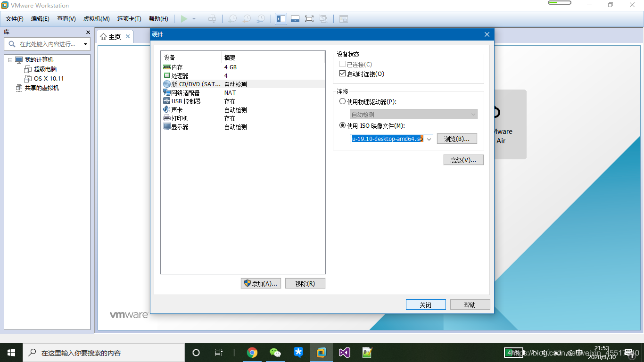Collapse the My Computer tree node
Image resolution: width=644 pixels, height=362 pixels.
(x=10, y=60)
